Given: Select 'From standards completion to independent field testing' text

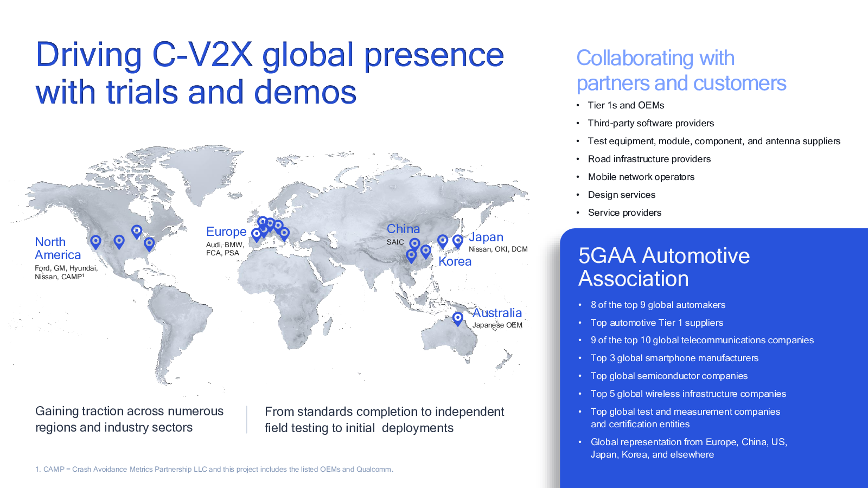Looking at the screenshot, I should click(x=384, y=420).
